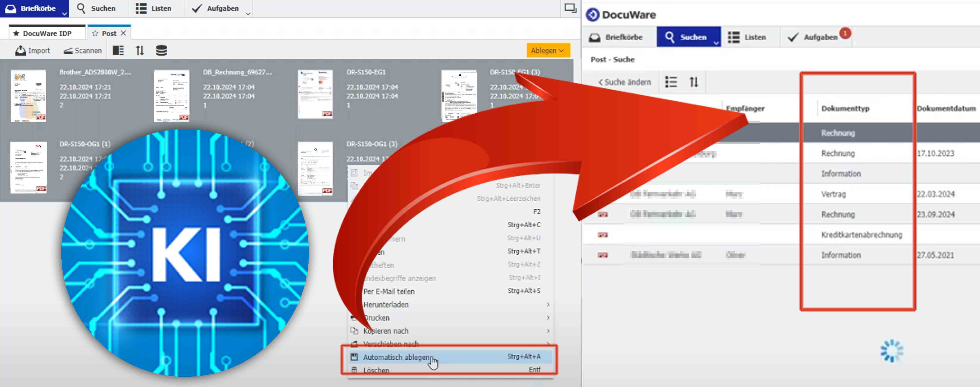The width and height of the screenshot is (980, 387).
Task: Expand the Aufgaben dropdown arrow in left pane
Action: tap(248, 14)
